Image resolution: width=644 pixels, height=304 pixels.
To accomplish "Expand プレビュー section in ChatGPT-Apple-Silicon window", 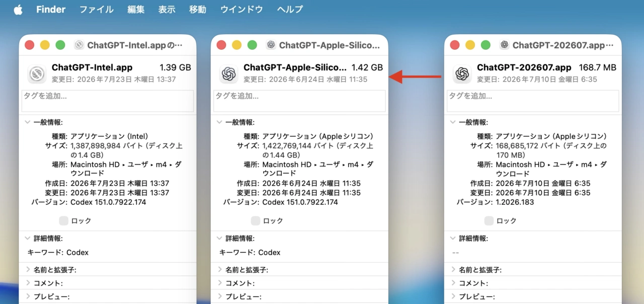I will pyautogui.click(x=219, y=296).
